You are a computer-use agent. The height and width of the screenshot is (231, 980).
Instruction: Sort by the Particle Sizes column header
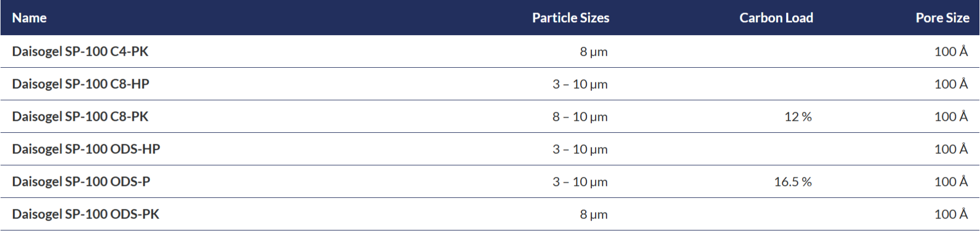pyautogui.click(x=571, y=18)
